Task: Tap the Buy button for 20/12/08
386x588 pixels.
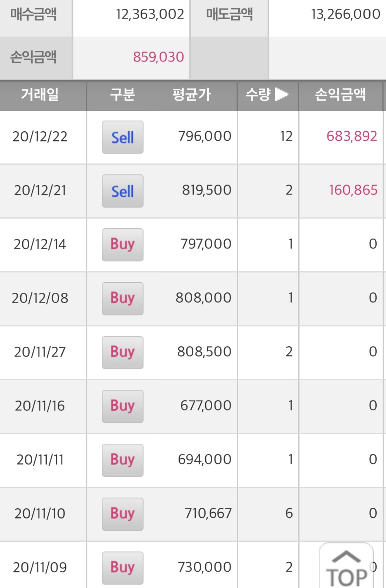Action: pyautogui.click(x=122, y=299)
